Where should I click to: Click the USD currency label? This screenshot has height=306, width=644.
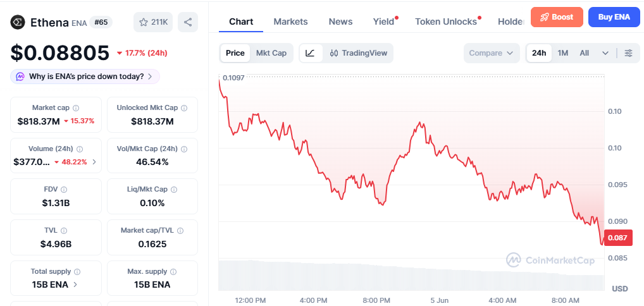[620, 289]
